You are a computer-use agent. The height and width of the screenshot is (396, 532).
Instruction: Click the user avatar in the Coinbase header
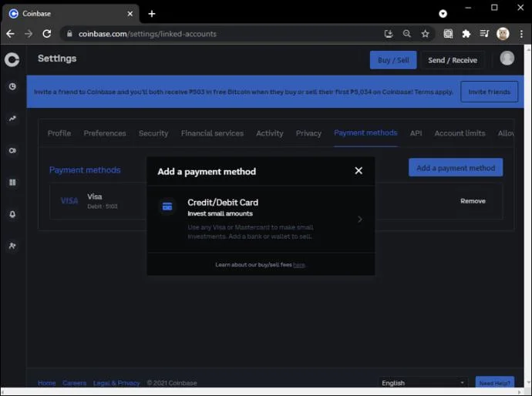pyautogui.click(x=507, y=59)
